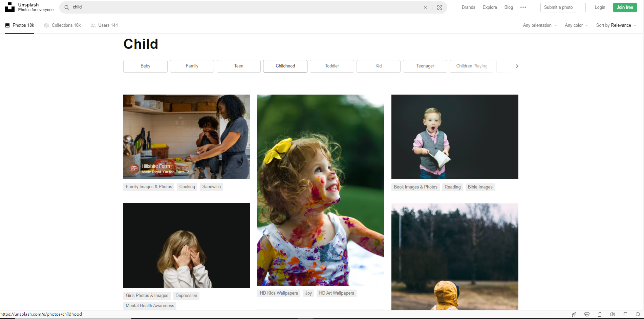Click the Joy tag

[x=308, y=293]
